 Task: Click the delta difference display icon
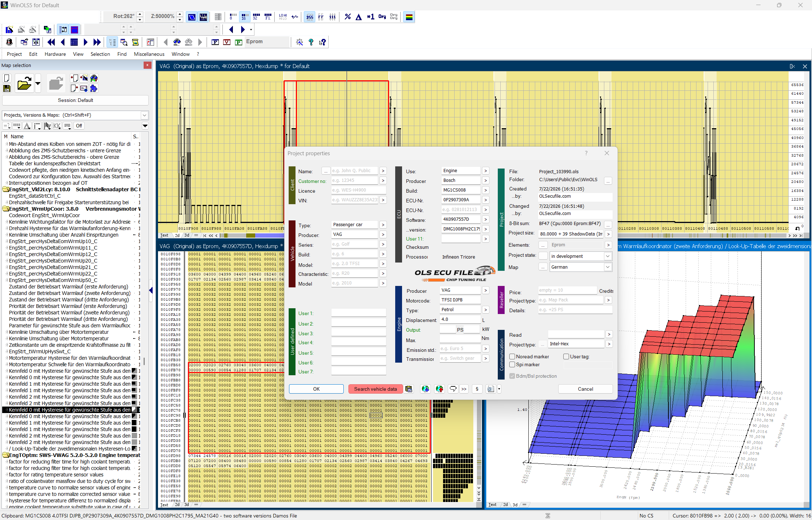click(x=359, y=17)
